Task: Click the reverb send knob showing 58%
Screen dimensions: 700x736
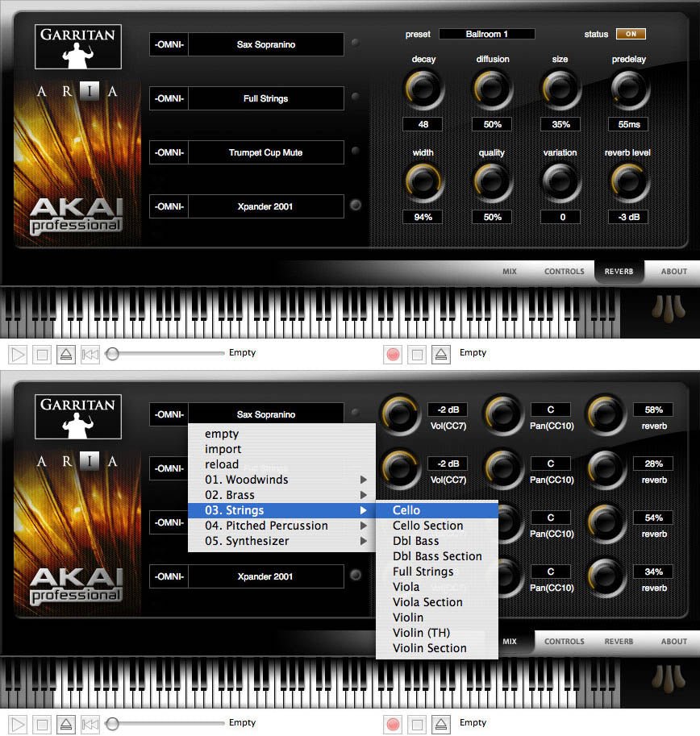Action: tap(604, 414)
